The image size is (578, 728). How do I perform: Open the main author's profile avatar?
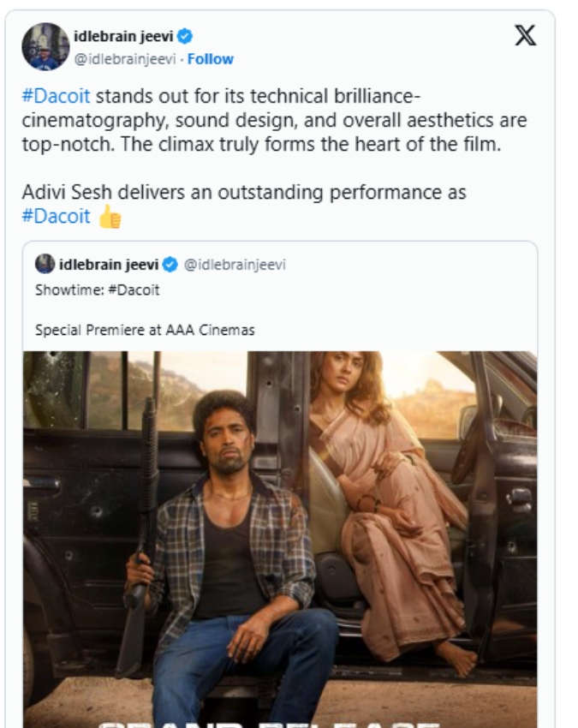[45, 46]
